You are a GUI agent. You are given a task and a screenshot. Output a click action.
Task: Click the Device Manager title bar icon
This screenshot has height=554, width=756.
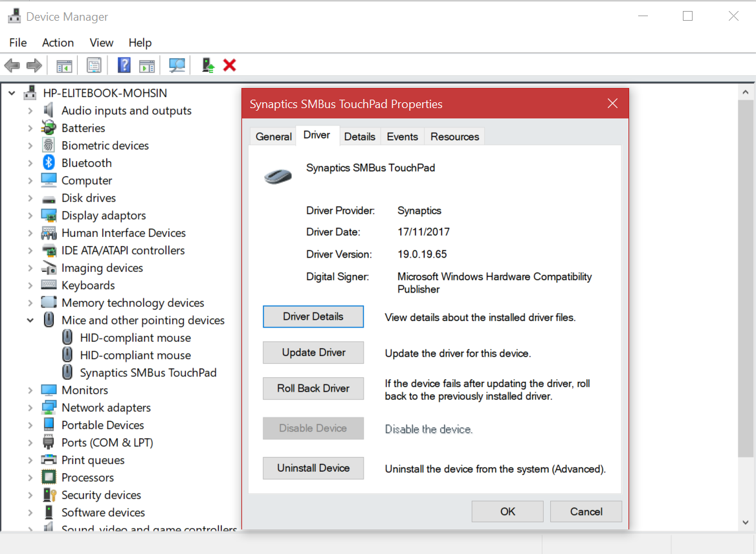(14, 16)
